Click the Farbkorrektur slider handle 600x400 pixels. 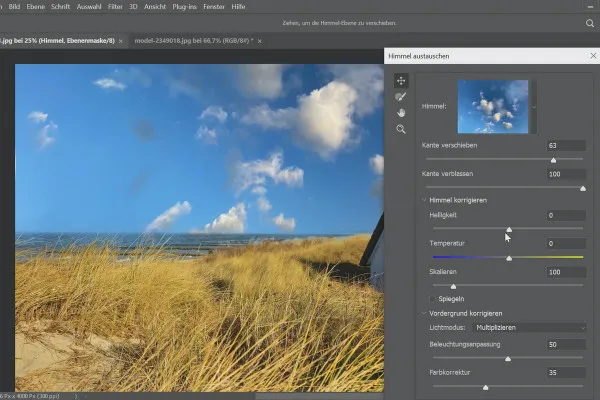[486, 387]
